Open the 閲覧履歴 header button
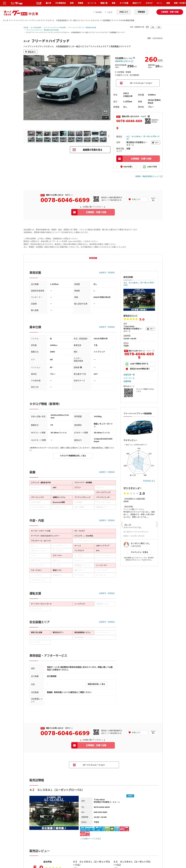 coord(141,12)
